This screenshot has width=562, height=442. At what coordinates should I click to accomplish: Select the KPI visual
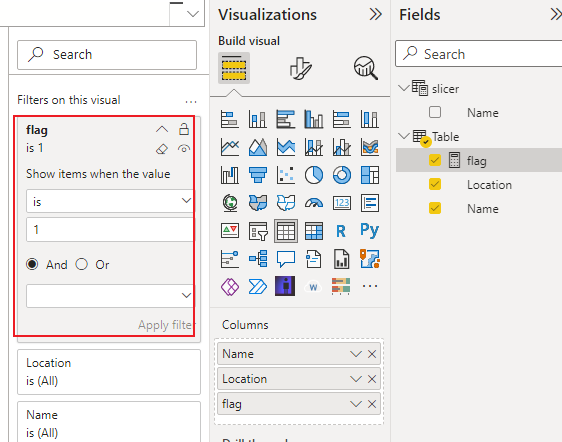pyautogui.click(x=230, y=231)
